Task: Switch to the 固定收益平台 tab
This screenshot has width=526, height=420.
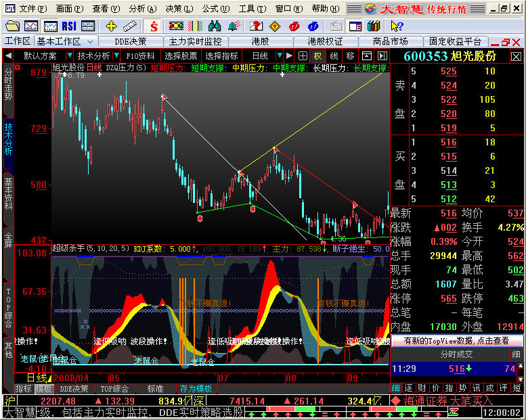Action: tap(455, 41)
